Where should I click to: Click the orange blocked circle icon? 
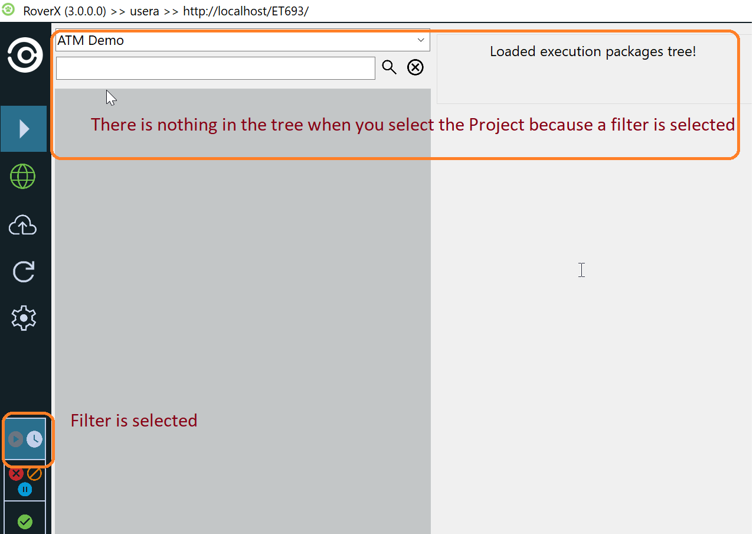[35, 474]
